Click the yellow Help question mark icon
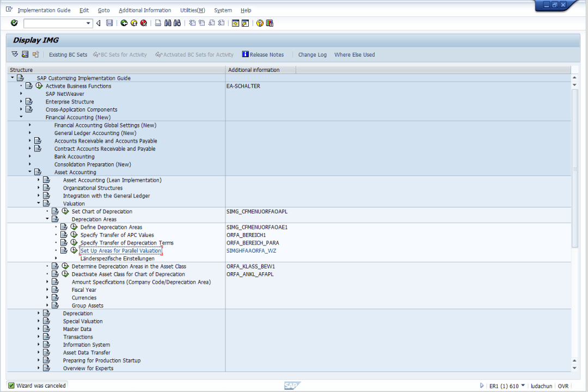 [260, 23]
